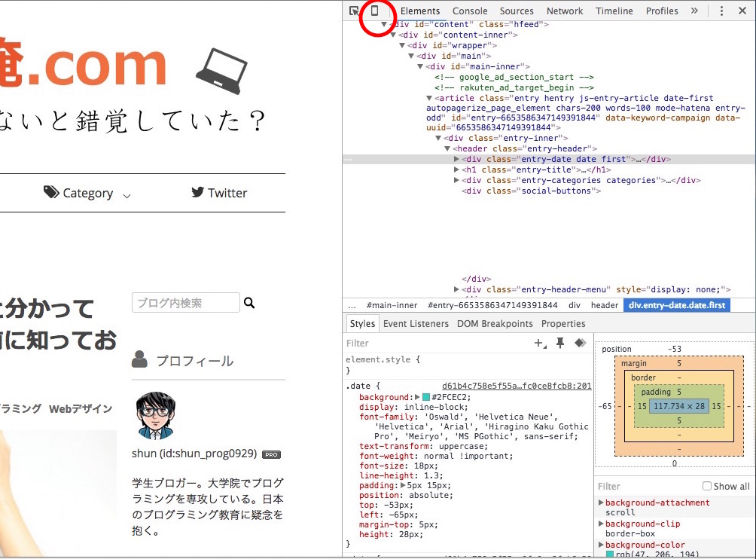Collapse the article.entry tree node
Screen dimensions: 756x559
(x=428, y=96)
